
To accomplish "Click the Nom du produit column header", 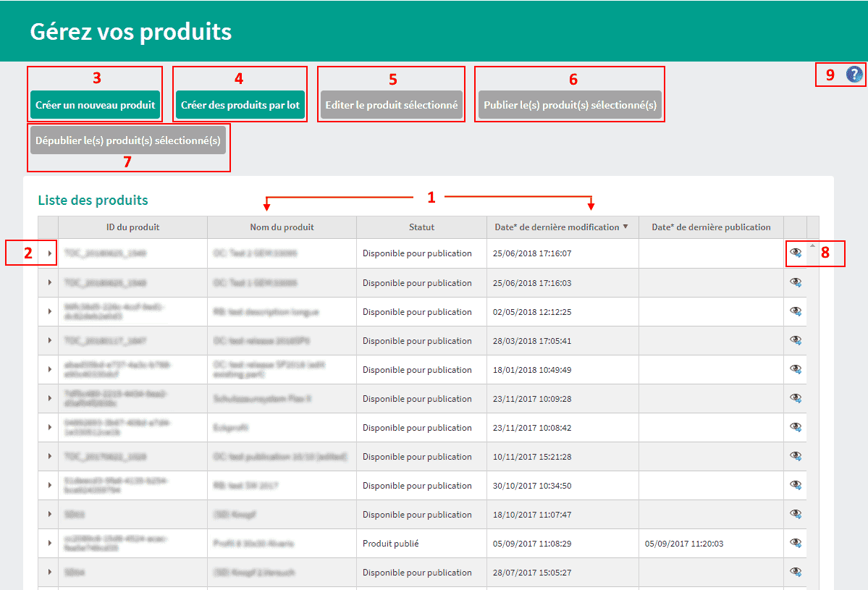I will pos(282,227).
